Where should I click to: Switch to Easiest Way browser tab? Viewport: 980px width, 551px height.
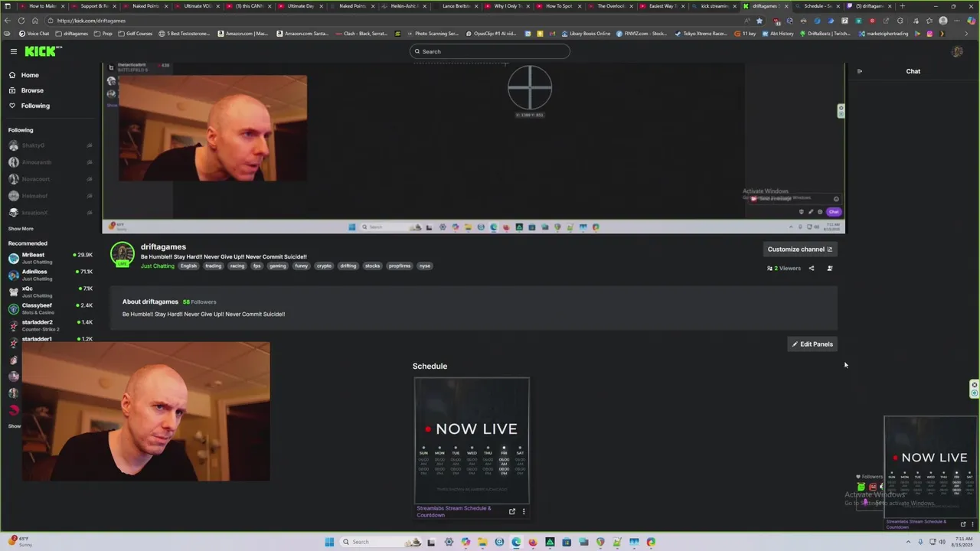pyautogui.click(x=661, y=6)
